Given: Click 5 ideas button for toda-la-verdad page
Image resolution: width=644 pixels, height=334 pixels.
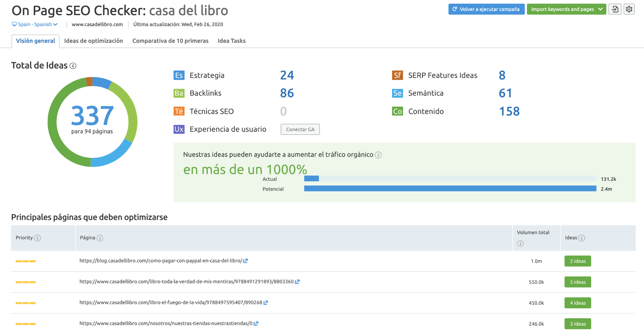Looking at the screenshot, I should (x=578, y=282).
